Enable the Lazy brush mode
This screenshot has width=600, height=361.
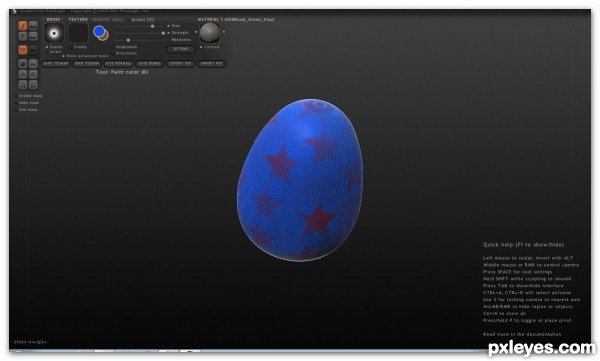click(x=118, y=20)
